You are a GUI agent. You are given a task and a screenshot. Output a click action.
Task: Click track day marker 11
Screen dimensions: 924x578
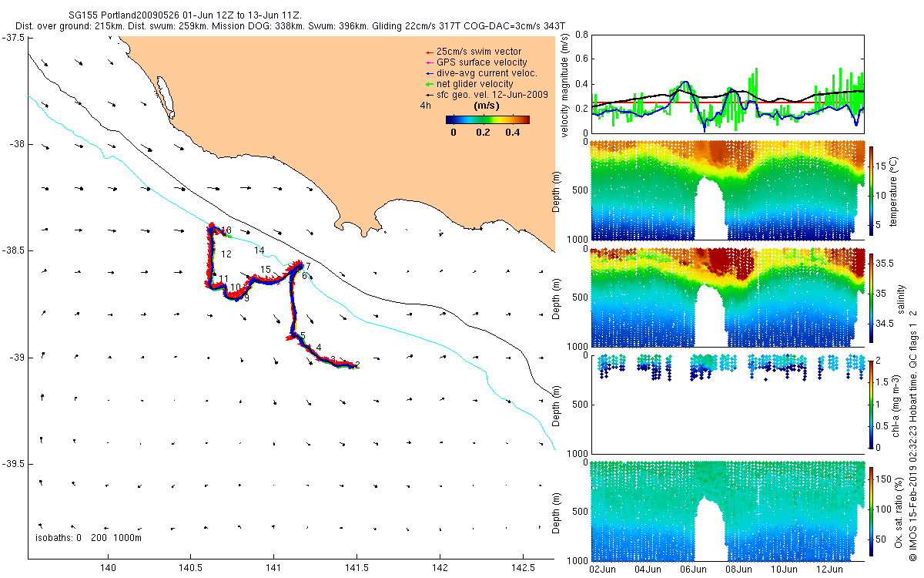tap(224, 279)
